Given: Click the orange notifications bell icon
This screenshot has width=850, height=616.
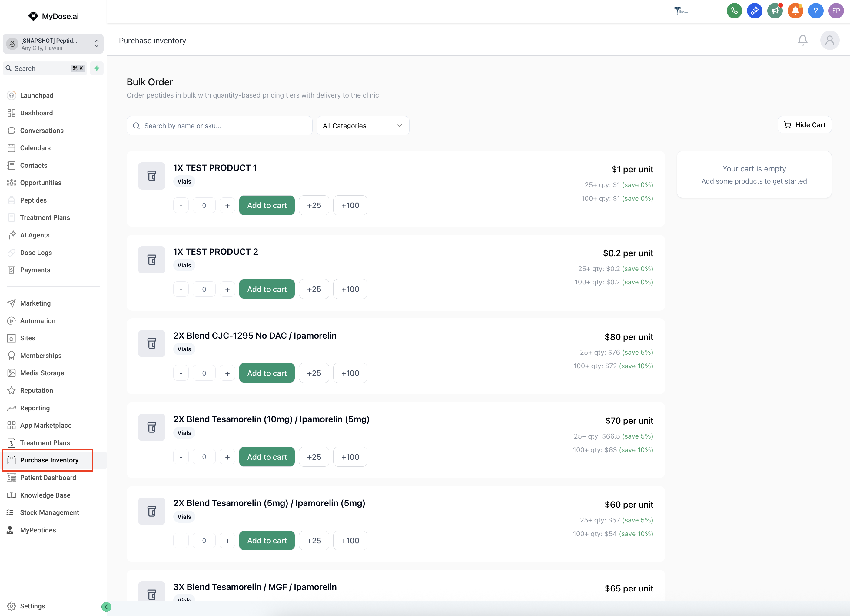Looking at the screenshot, I should 795,11.
